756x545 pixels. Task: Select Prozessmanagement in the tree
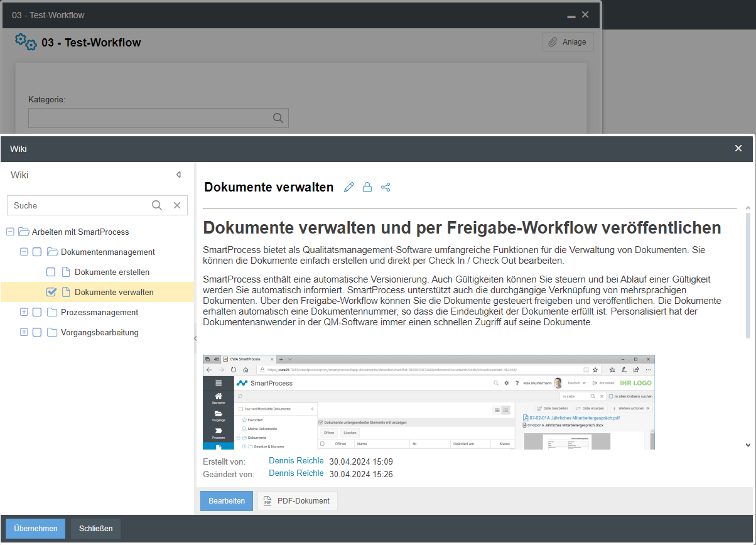tap(99, 312)
